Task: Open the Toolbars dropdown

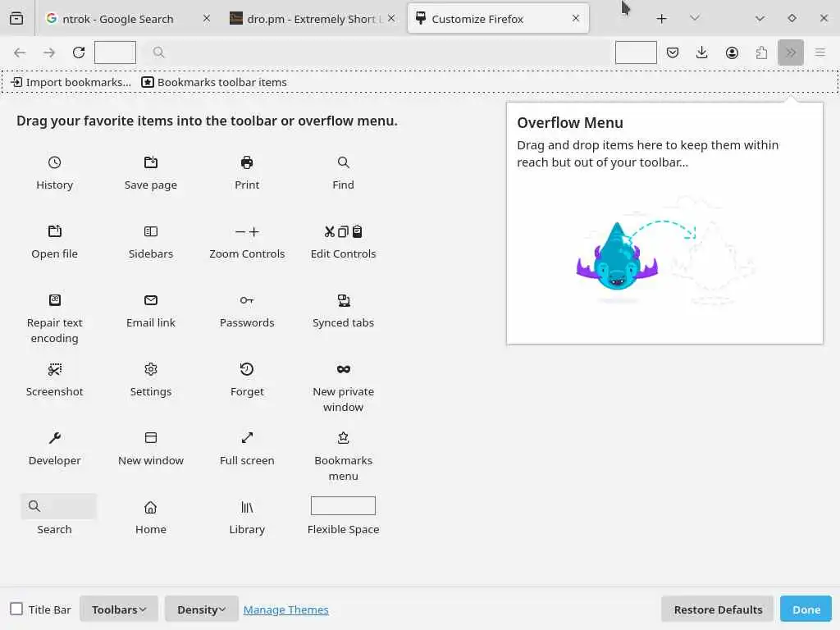Action: (x=119, y=609)
